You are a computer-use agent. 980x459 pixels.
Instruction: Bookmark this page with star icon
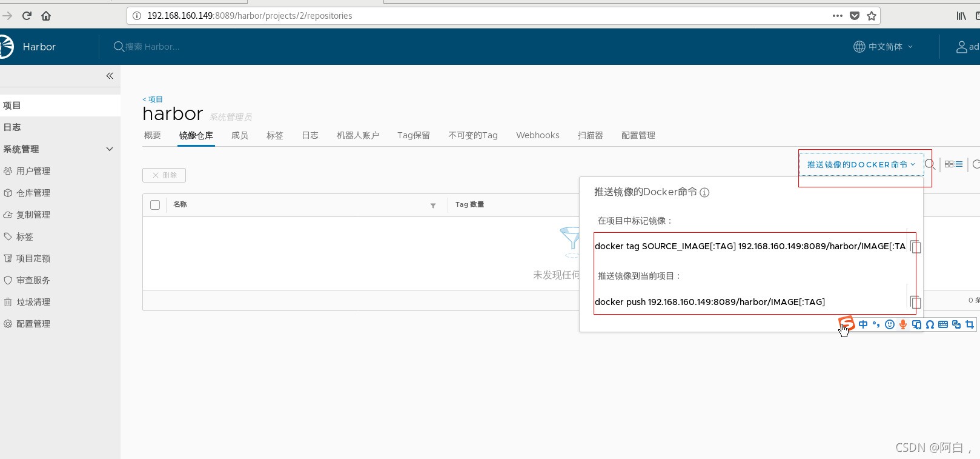click(x=872, y=16)
